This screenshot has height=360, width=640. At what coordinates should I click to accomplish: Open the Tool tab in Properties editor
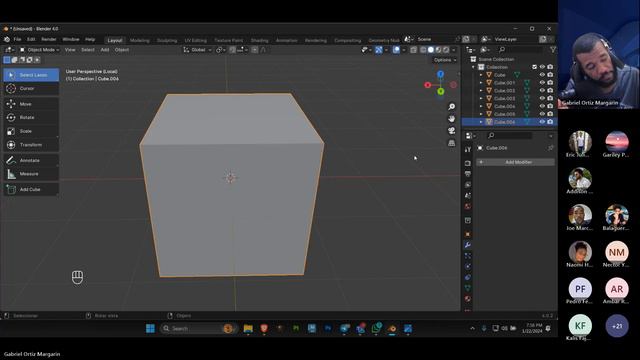pos(468,149)
